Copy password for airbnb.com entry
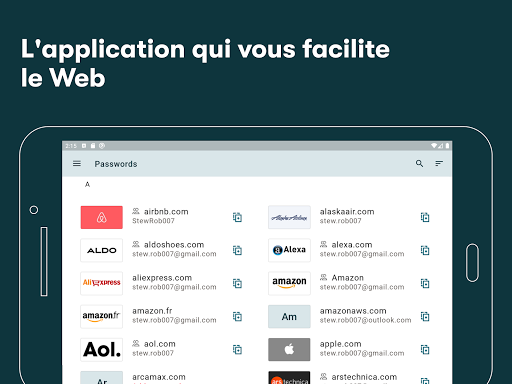 pos(237,217)
